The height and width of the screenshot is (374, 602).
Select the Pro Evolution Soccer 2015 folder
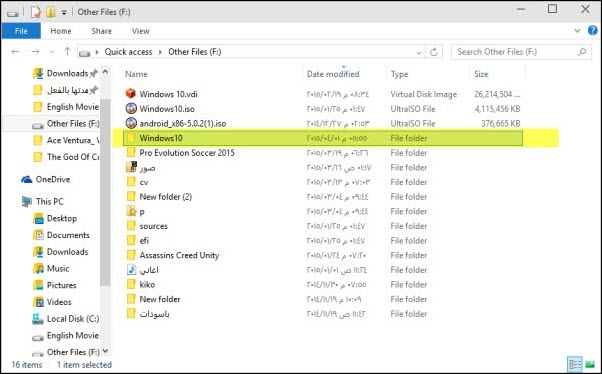coord(187,153)
